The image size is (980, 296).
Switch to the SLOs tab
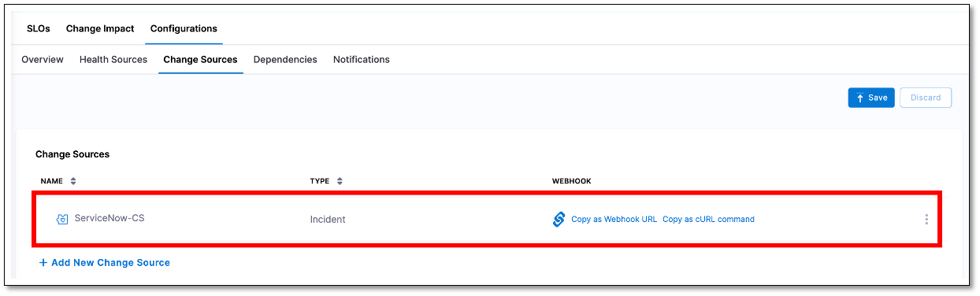[38, 28]
